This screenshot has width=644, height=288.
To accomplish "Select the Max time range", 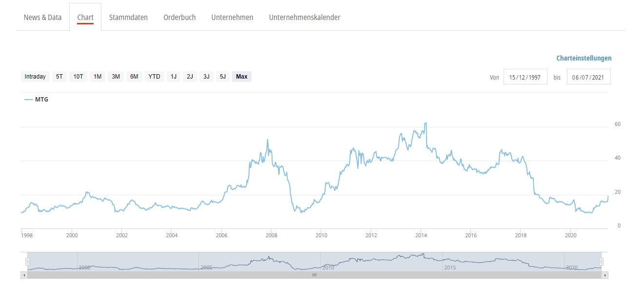I will coord(242,77).
